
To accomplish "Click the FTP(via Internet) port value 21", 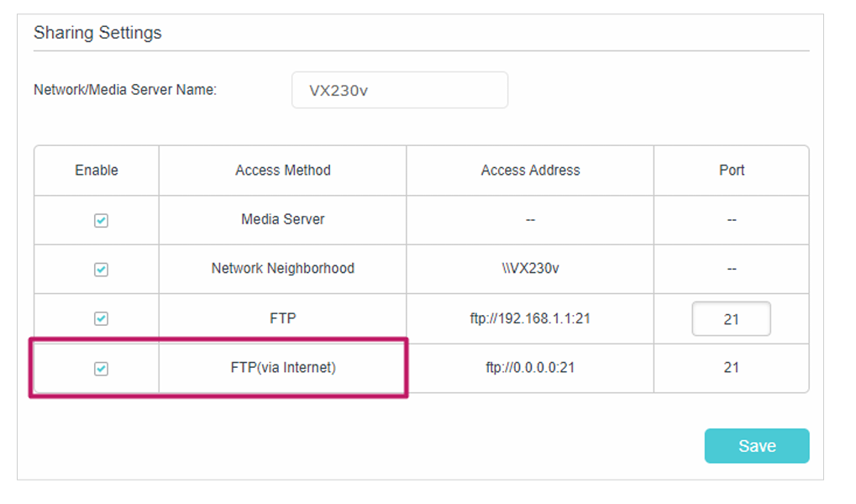I will click(730, 368).
